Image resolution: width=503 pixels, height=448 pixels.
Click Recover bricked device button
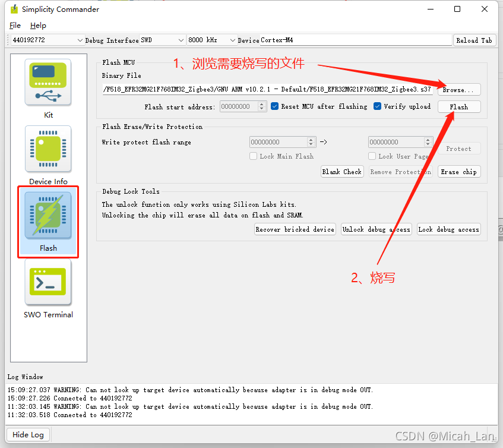click(295, 229)
